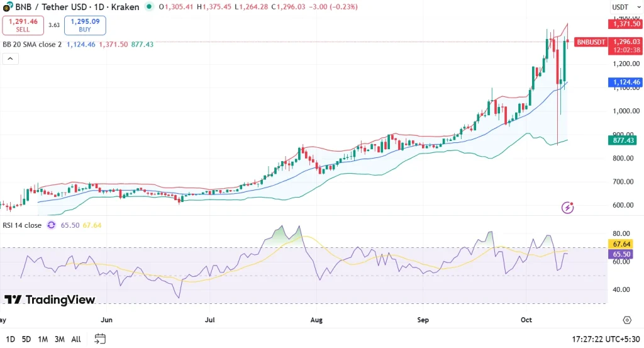
Task: Click the BNBUSDT price label tag
Action: pos(591,42)
